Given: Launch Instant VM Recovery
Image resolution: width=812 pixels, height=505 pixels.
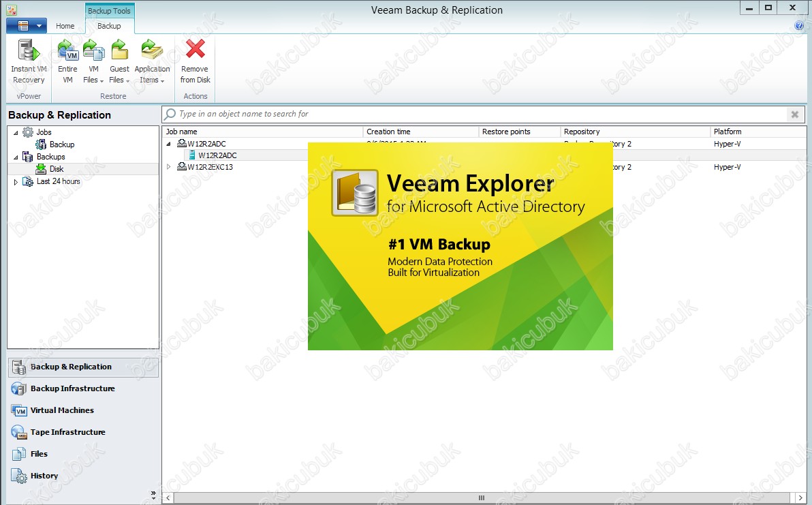Looking at the screenshot, I should click(29, 61).
